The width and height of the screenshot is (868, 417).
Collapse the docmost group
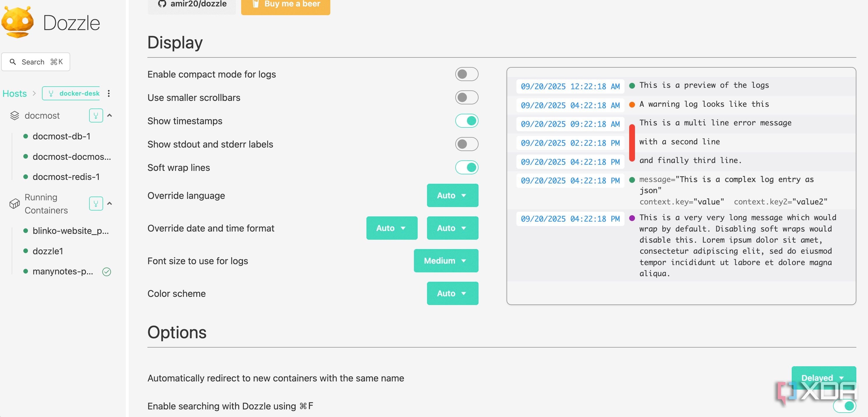click(x=110, y=116)
